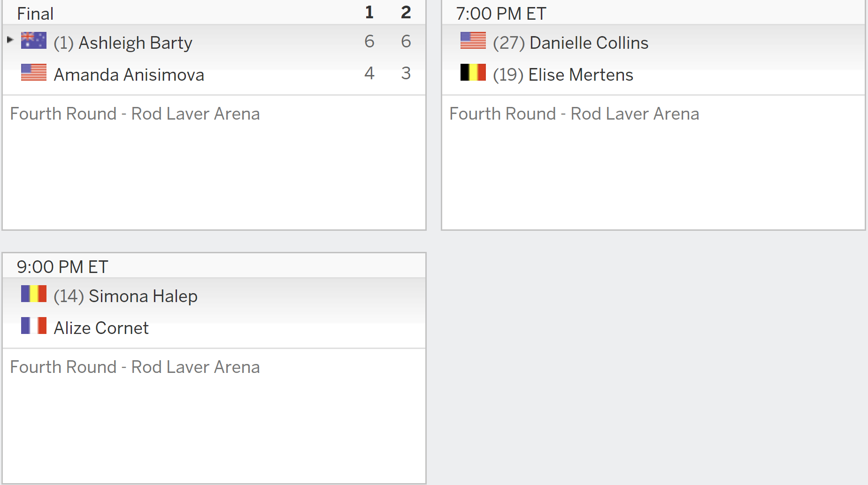Open Danielle Collins player link
Screen dimensions: 868x485
point(589,43)
